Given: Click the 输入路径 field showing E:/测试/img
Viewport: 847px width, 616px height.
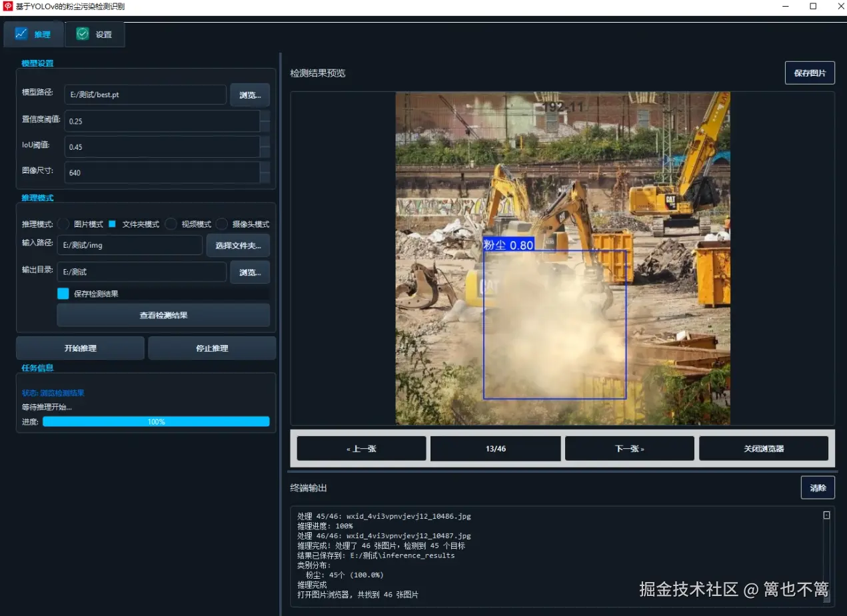Looking at the screenshot, I should pos(130,245).
